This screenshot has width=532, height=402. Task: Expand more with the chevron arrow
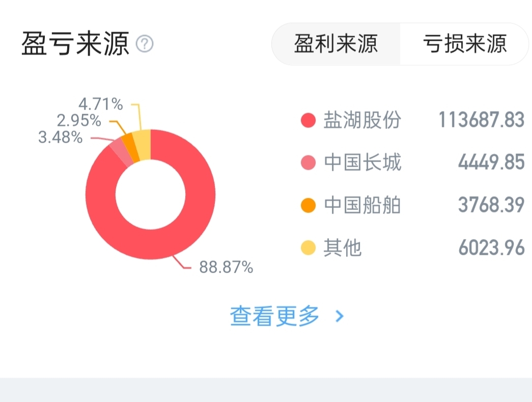[340, 316]
